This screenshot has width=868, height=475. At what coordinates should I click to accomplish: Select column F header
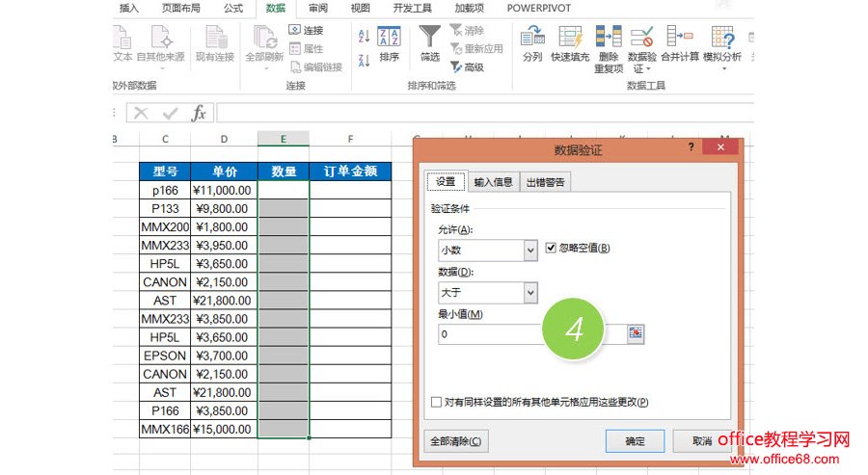click(x=350, y=139)
